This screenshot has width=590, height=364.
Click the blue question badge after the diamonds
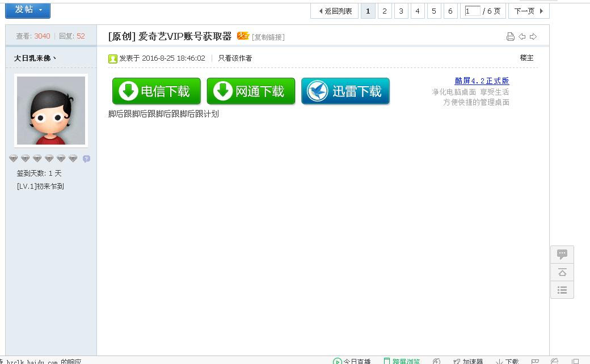[x=86, y=159]
